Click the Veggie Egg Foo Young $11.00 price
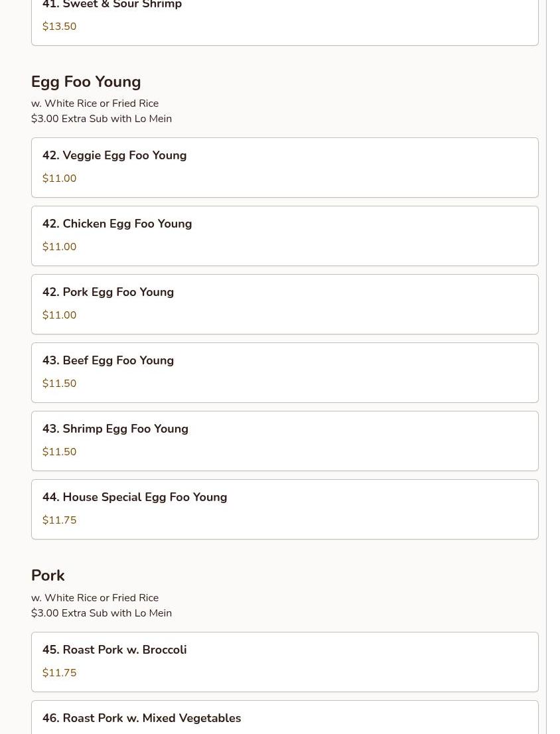 (x=59, y=179)
